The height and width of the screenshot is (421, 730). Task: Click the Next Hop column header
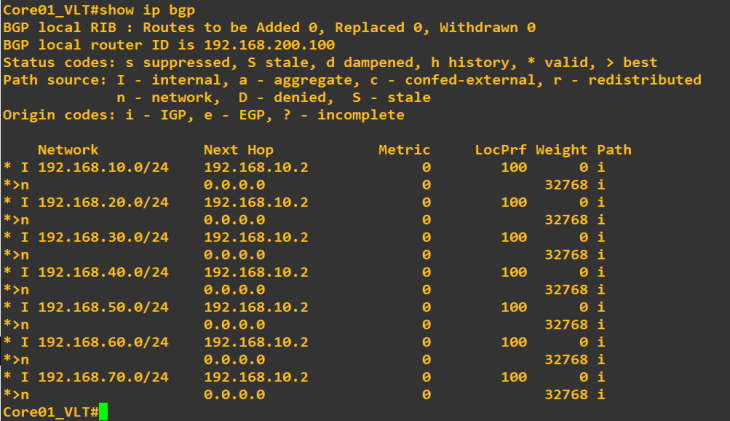click(237, 150)
